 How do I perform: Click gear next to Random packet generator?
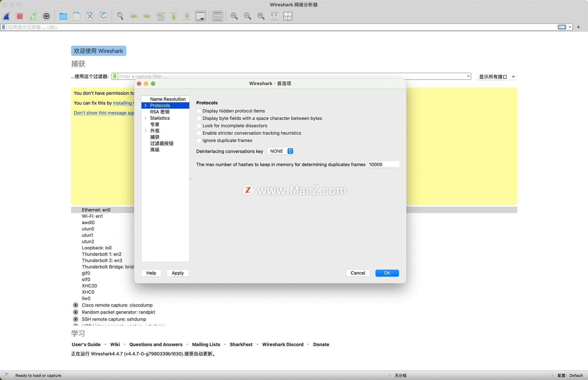pyautogui.click(x=76, y=312)
